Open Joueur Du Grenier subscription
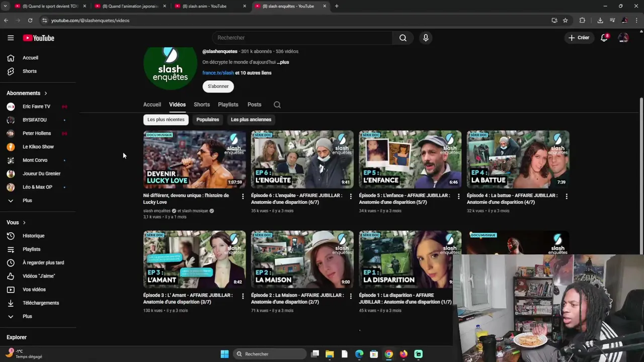This screenshot has height=362, width=644. click(41, 173)
